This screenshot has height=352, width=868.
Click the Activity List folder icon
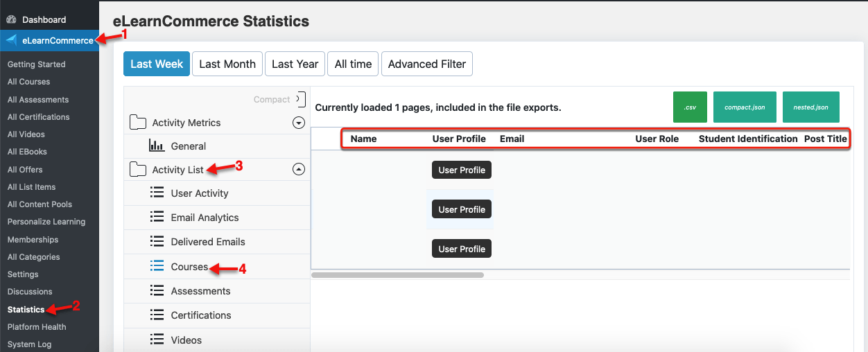(138, 170)
